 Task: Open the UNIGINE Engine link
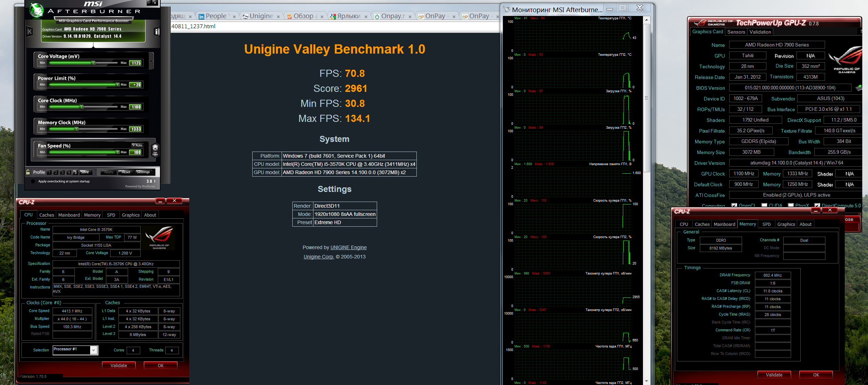click(348, 247)
